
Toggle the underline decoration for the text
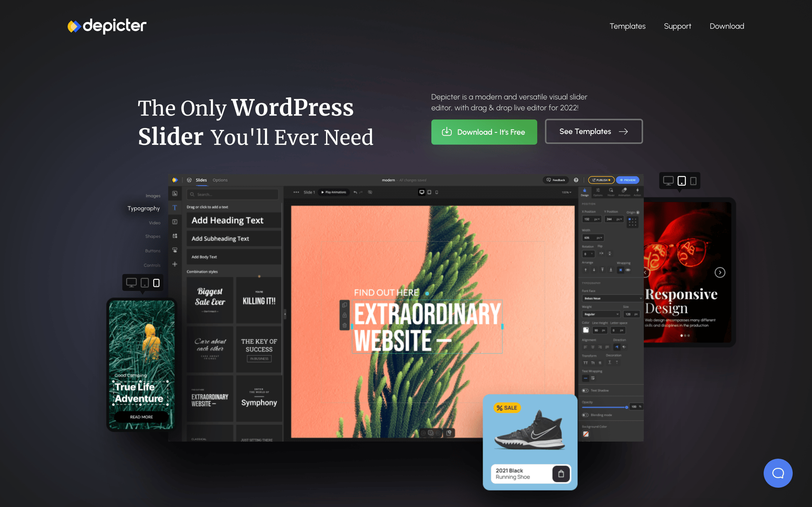610,362
